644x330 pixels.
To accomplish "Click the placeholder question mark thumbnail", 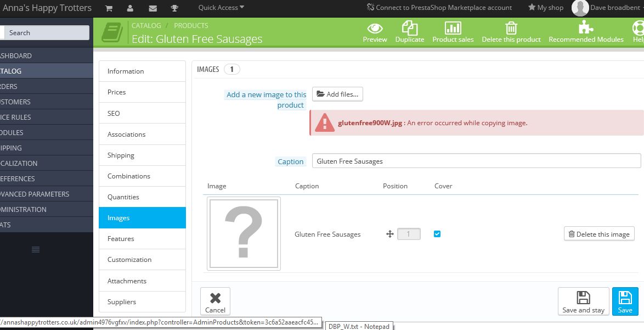I will click(244, 233).
